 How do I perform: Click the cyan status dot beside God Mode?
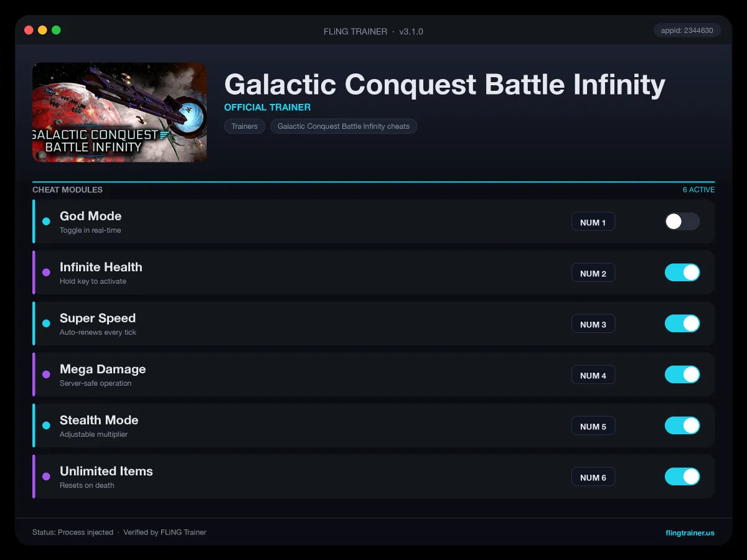[46, 222]
